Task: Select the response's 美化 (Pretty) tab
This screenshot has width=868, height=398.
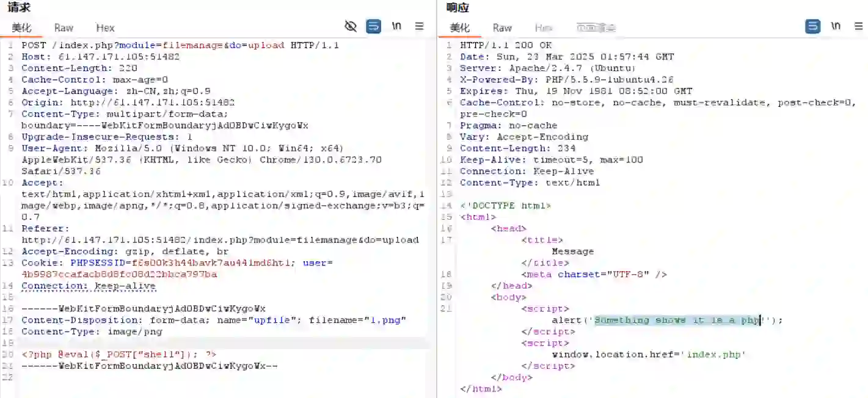Action: point(460,27)
